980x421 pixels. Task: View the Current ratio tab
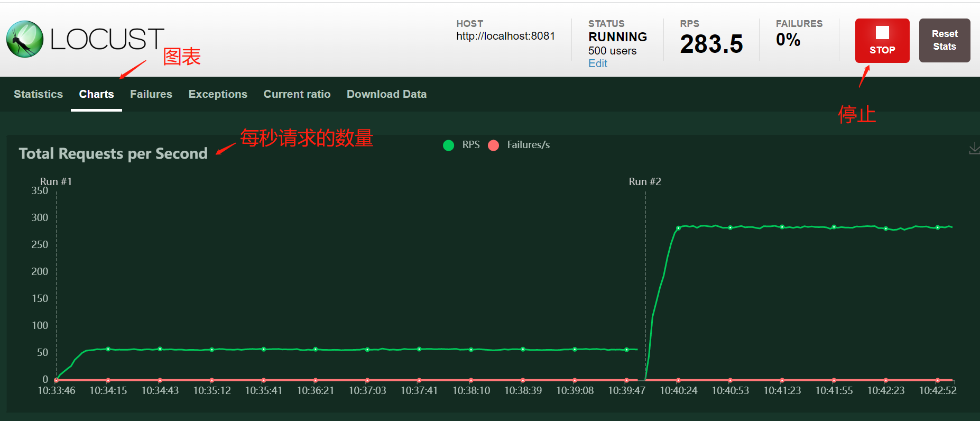pos(297,94)
